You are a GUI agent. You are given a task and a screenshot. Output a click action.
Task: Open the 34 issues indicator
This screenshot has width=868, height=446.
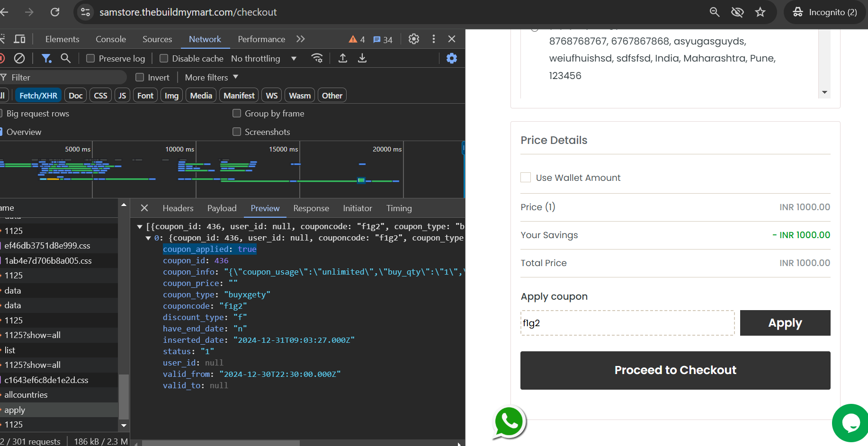383,39
